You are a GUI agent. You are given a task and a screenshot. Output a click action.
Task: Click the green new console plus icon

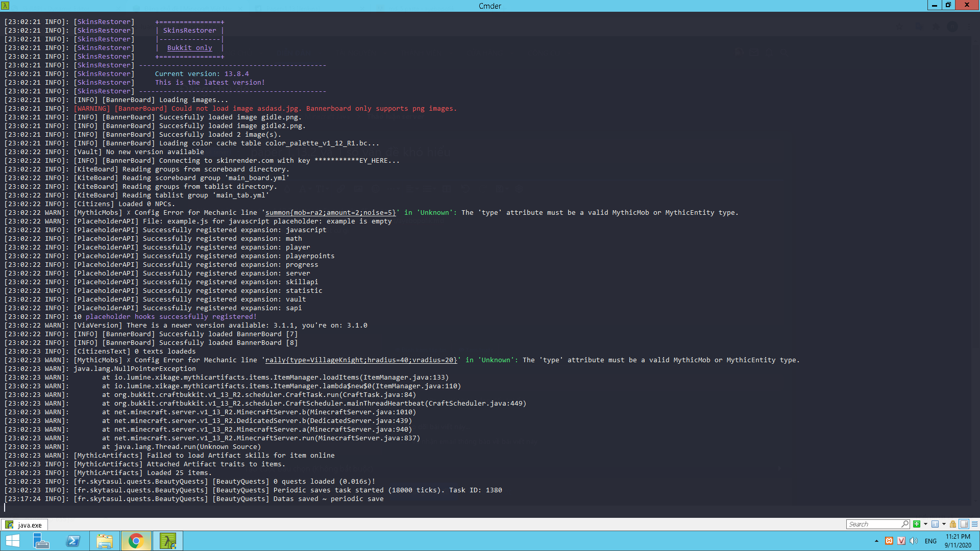pos(917,524)
